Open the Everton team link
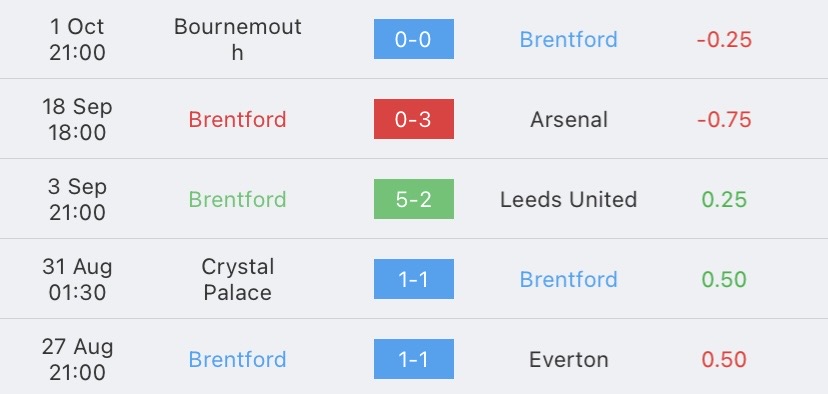 click(569, 360)
